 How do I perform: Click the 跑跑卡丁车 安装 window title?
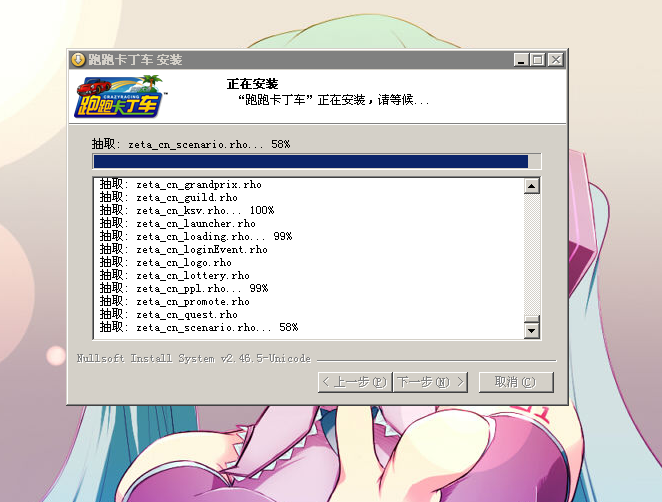135,60
